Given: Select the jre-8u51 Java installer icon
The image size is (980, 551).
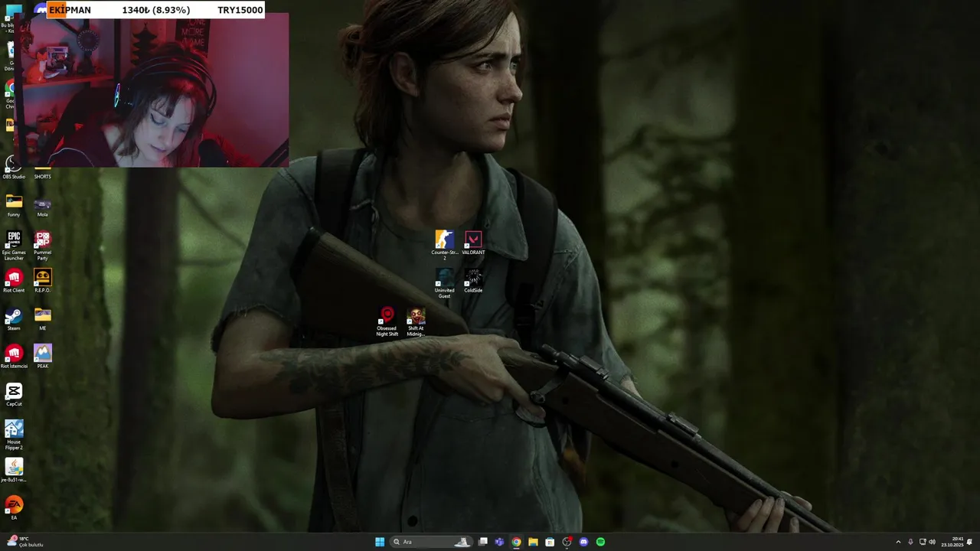Looking at the screenshot, I should point(14,471).
